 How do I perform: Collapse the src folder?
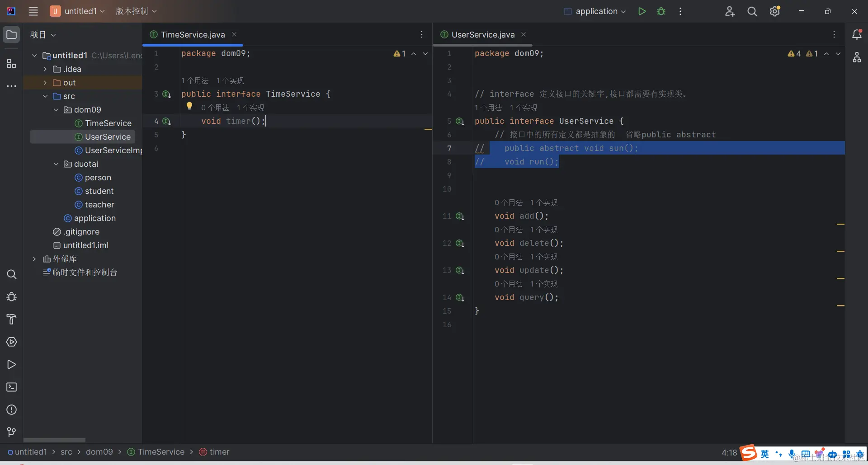click(45, 96)
